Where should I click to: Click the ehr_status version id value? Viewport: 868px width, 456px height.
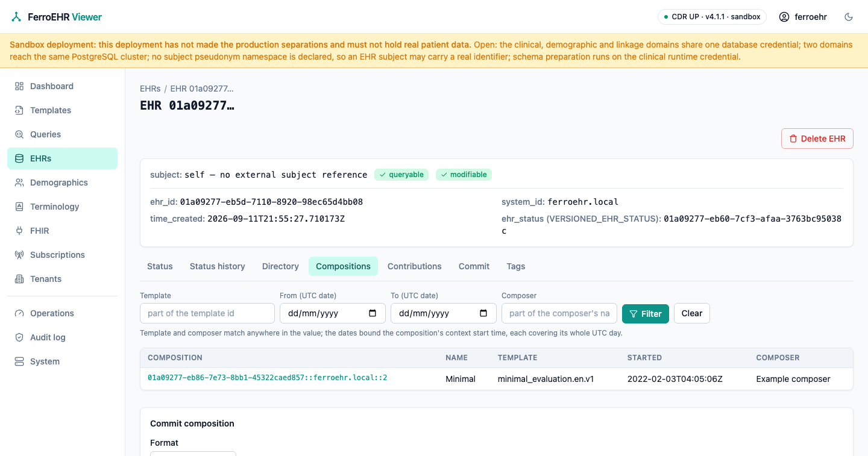coord(752,219)
